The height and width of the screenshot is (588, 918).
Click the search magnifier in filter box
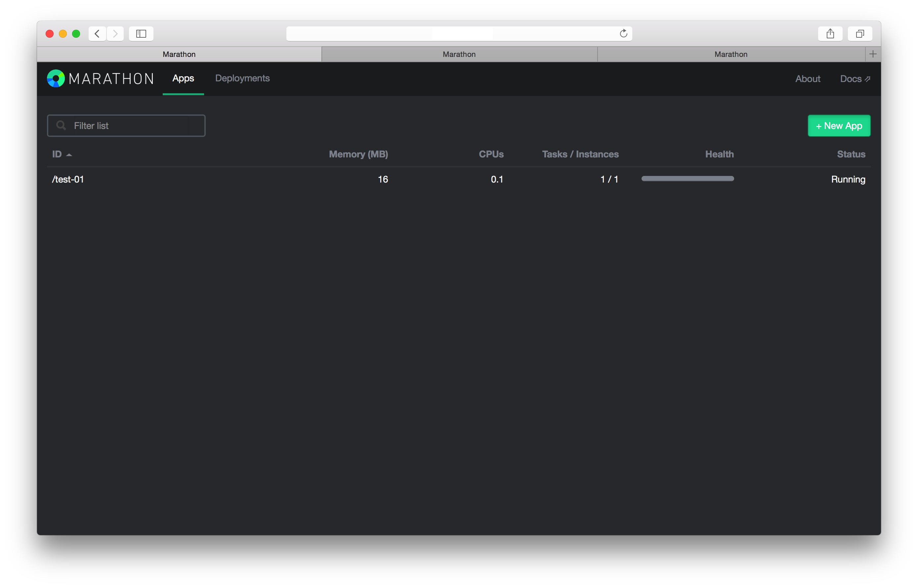61,125
